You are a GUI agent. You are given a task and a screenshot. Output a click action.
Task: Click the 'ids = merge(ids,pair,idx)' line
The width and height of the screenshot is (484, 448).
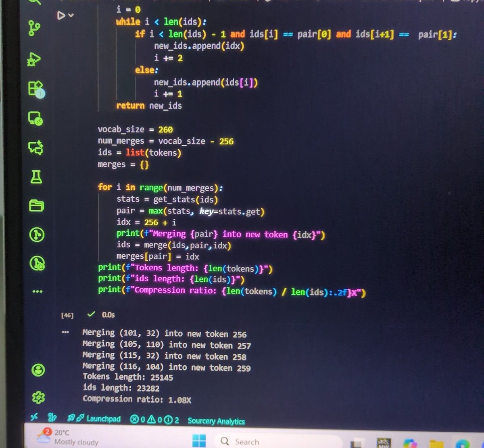tap(174, 245)
